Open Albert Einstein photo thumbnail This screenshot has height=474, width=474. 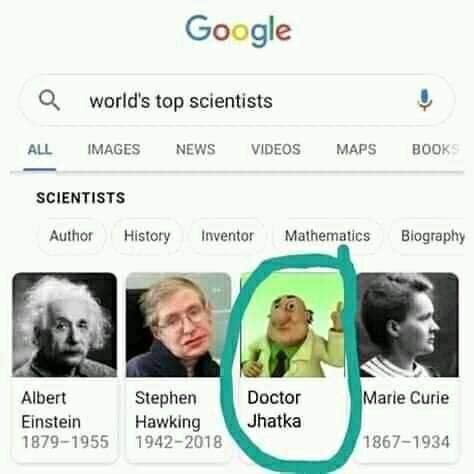pos(65,325)
